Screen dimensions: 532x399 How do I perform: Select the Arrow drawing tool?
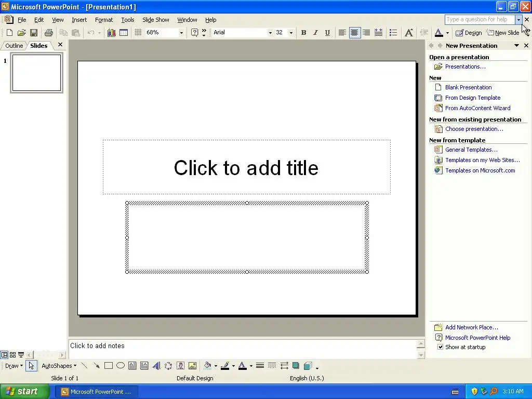pyautogui.click(x=97, y=365)
